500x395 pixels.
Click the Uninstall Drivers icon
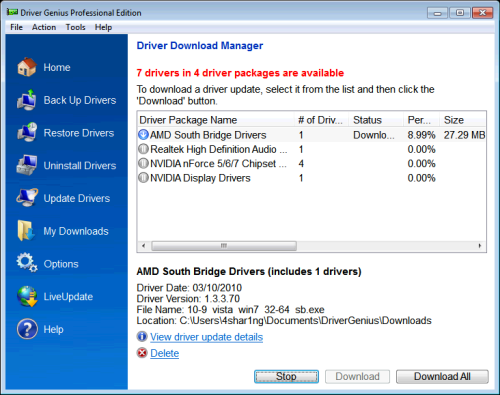click(x=27, y=165)
